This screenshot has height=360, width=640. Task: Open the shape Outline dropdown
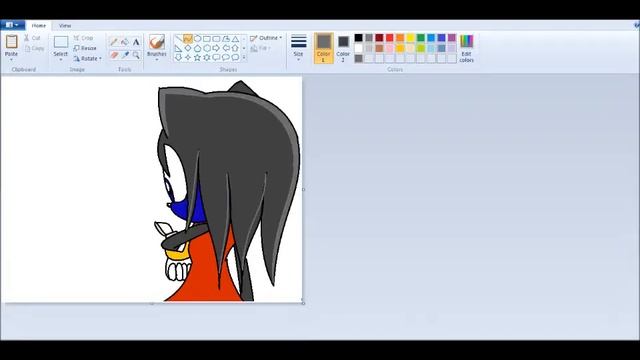pos(266,38)
